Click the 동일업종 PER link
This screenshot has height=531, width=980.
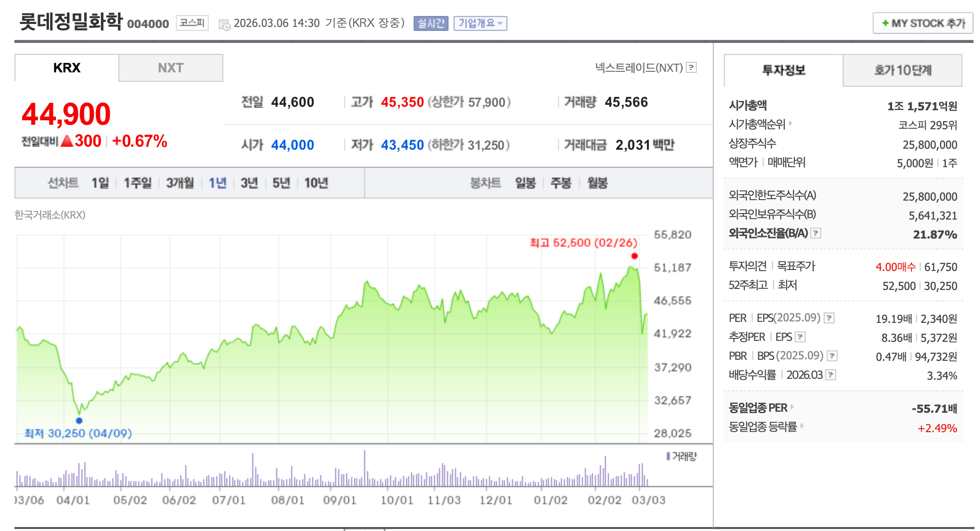(x=758, y=408)
